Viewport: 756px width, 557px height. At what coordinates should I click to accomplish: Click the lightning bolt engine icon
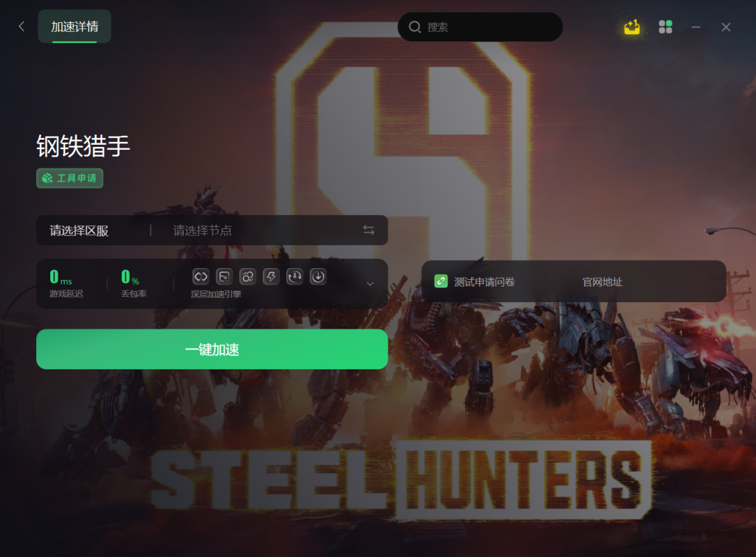coord(271,277)
